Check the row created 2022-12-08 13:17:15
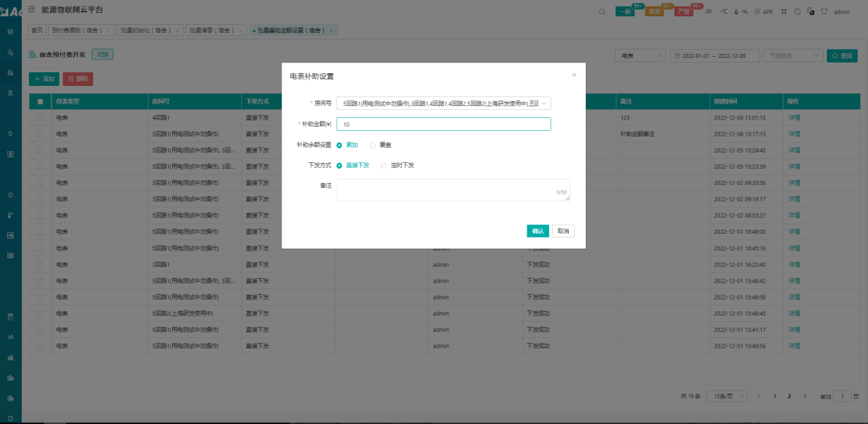 (40, 134)
